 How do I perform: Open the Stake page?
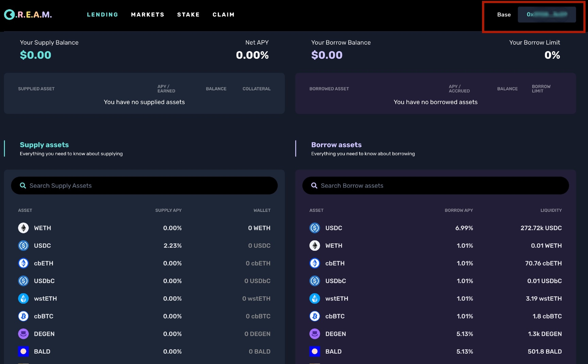coord(188,15)
